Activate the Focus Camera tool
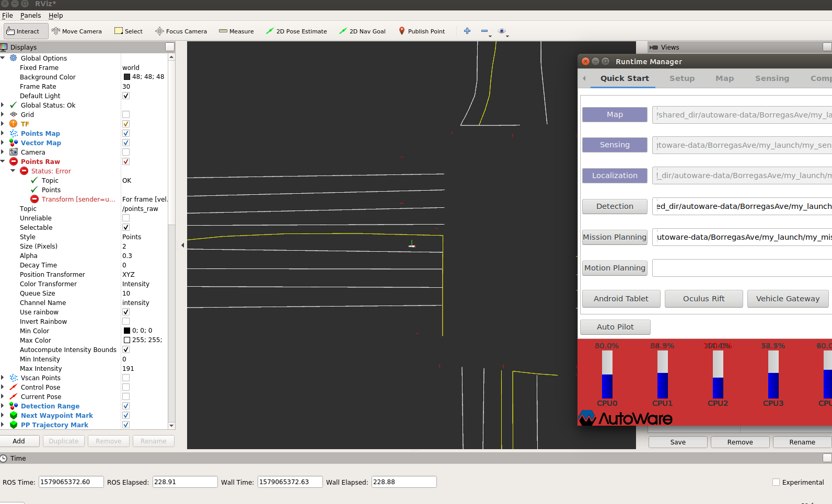Screen dimensions: 832x504 pos(181,31)
